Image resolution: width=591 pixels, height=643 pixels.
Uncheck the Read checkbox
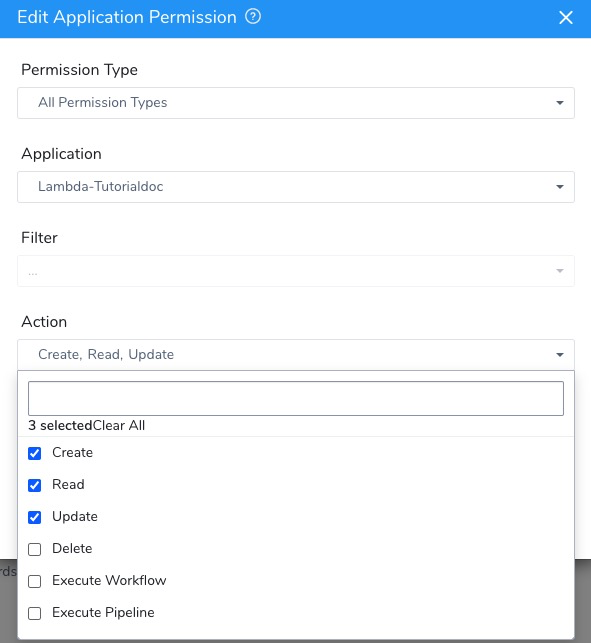click(34, 485)
